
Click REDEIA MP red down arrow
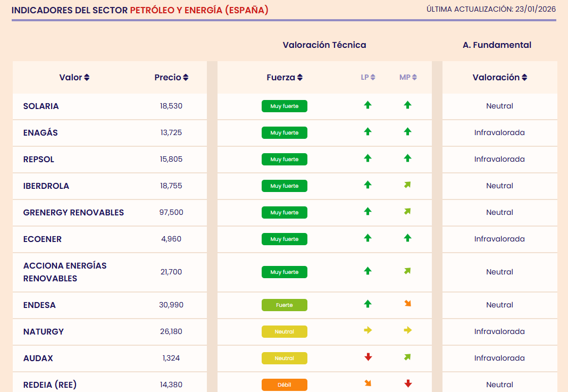[x=408, y=383]
